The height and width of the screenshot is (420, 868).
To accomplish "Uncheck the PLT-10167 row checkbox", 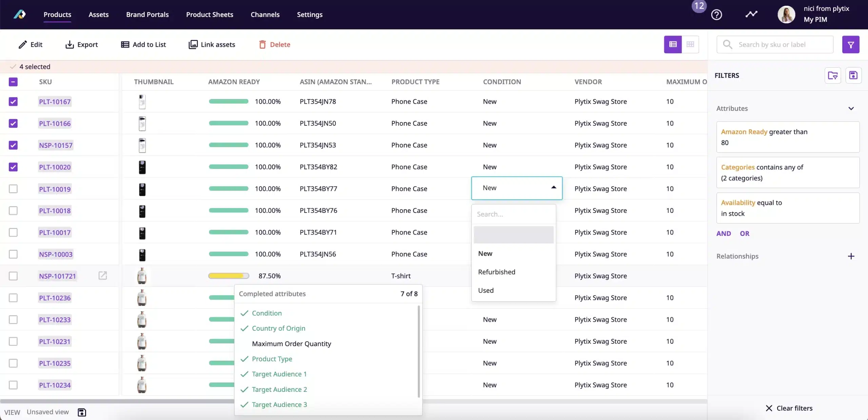I will click(13, 102).
